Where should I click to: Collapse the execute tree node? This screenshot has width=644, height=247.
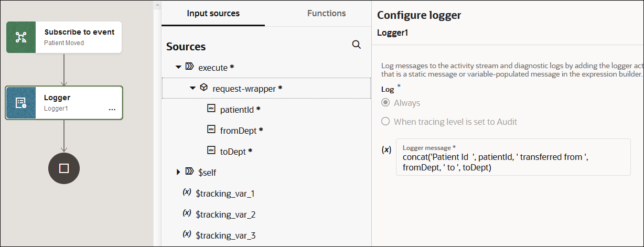[x=178, y=67]
